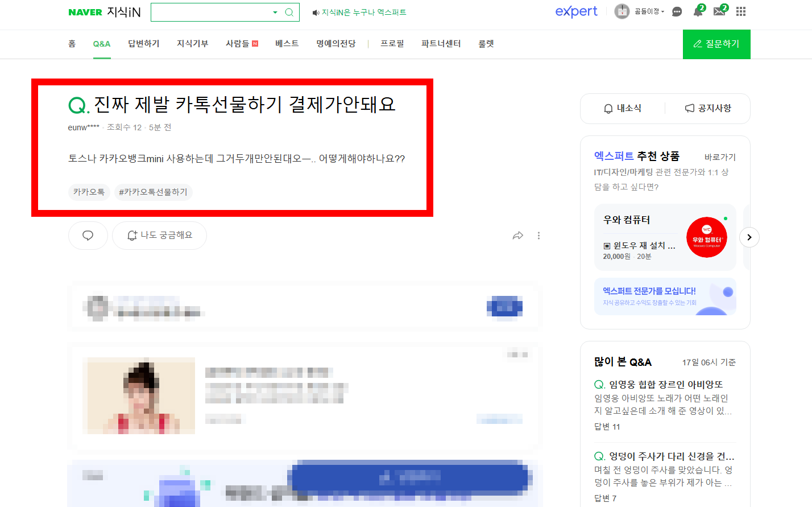This screenshot has height=507, width=812.
Task: Open the speaker announcement notice link
Action: 359,12
